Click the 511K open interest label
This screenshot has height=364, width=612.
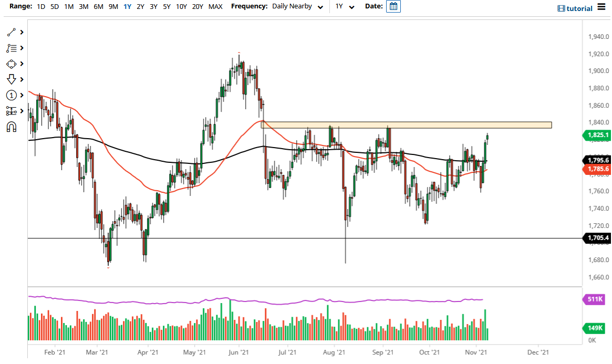pos(594,299)
